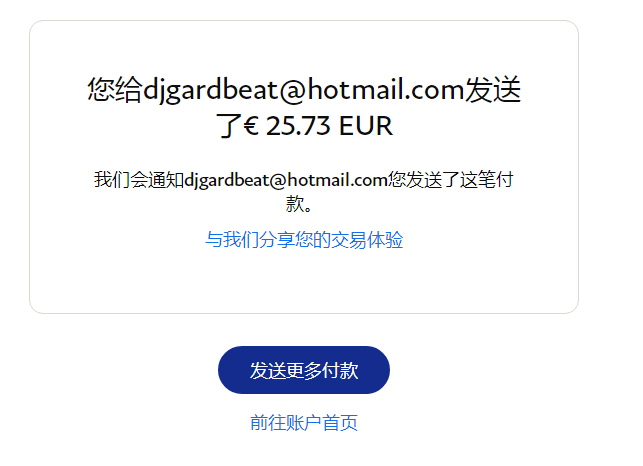Screen dimensions: 643x466
Task: Click the € euro symbol in the heading
Action: coord(251,126)
